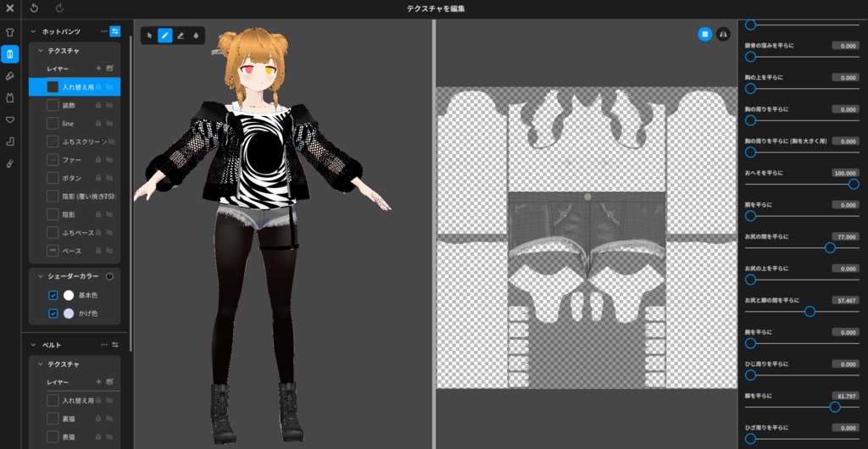Open シェーダーカラー help question mark
This screenshot has width=868, height=449.
click(x=109, y=276)
